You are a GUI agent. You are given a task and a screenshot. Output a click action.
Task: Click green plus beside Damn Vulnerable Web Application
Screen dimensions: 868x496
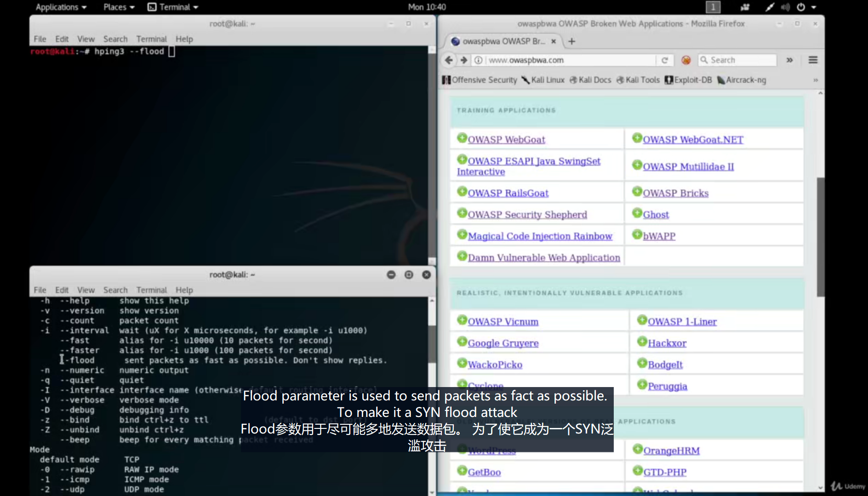coord(462,256)
